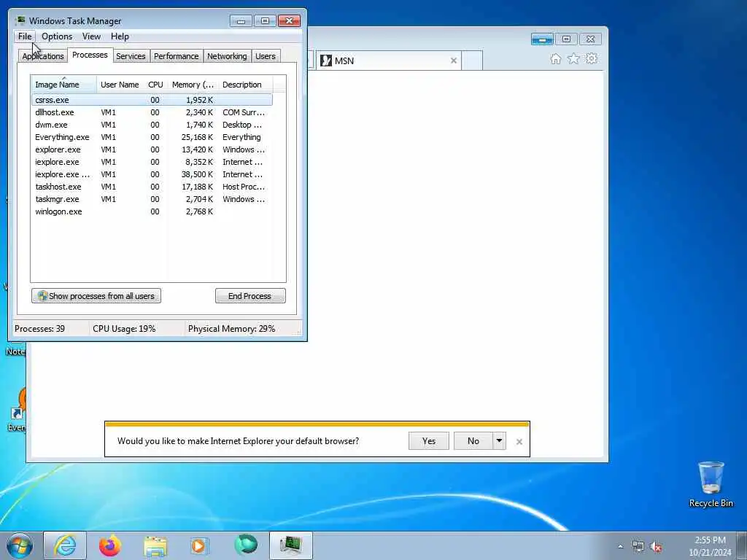Close the Windows Task Manager window
Screen dimensions: 747x560
(x=289, y=21)
